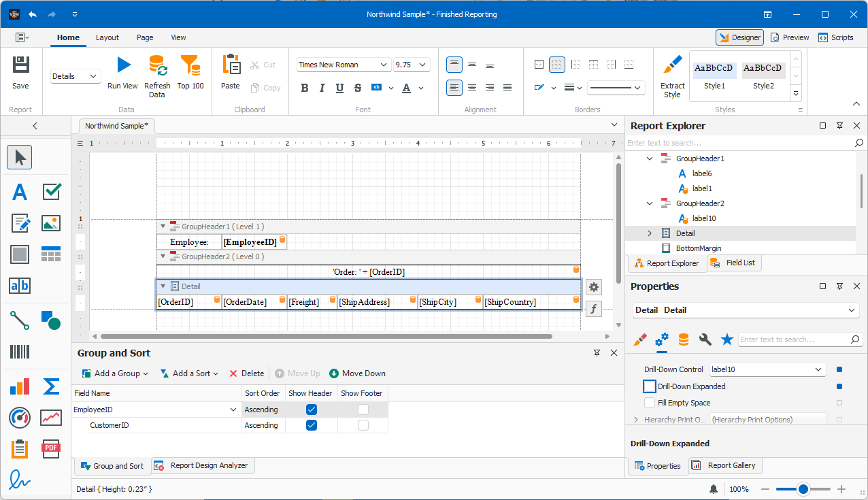Select the Picture Box tool
This screenshot has width=868, height=500.
click(51, 222)
